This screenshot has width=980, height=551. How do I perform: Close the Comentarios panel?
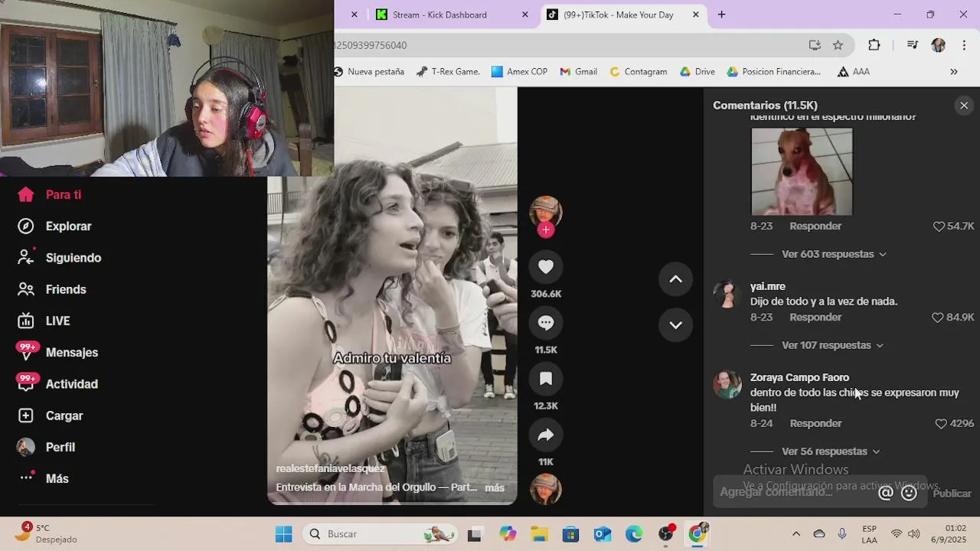[x=964, y=106]
